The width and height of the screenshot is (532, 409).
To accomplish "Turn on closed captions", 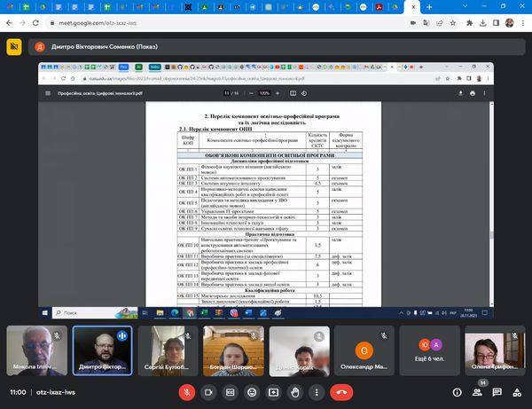I will click(231, 391).
